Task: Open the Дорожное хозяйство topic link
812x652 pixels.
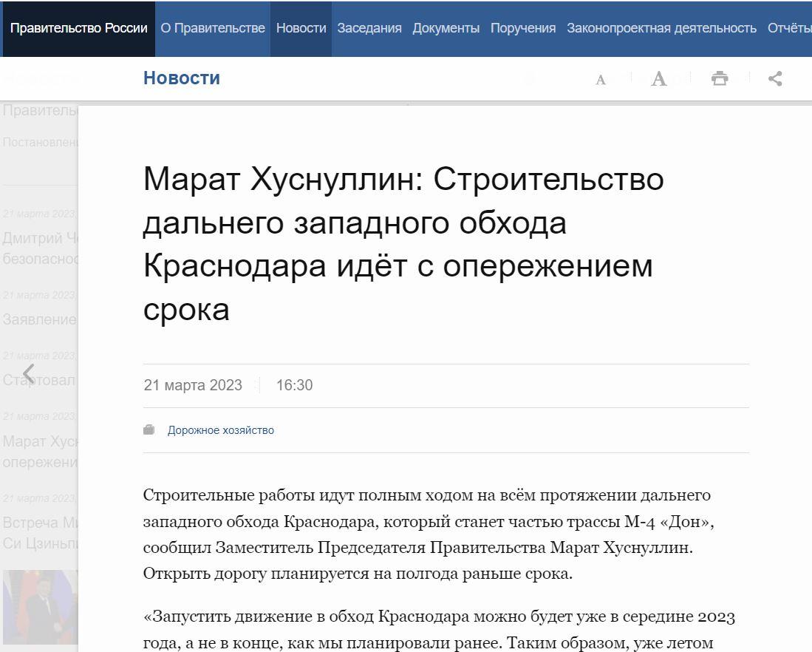Action: pyautogui.click(x=221, y=430)
